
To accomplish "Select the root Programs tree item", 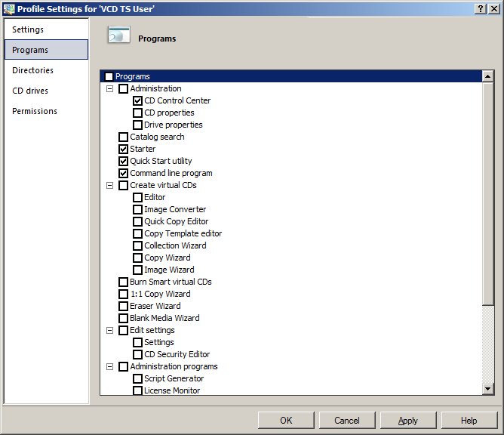I will [132, 76].
